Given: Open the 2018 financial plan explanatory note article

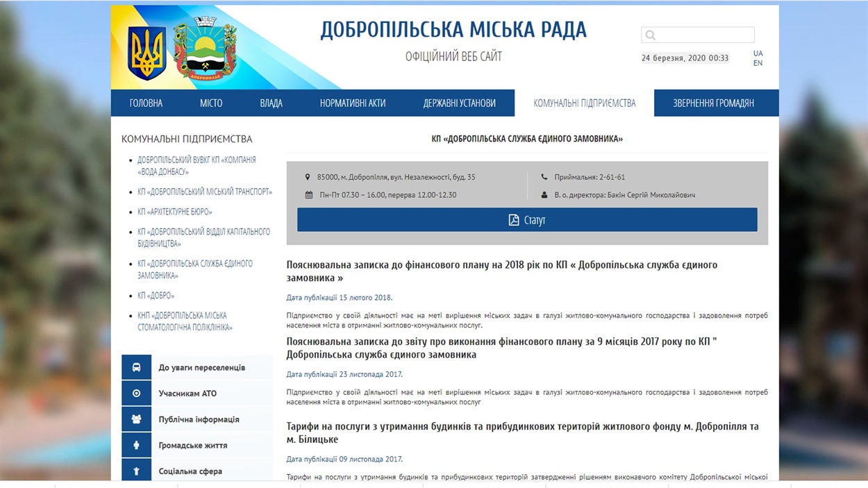Looking at the screenshot, I should [x=502, y=271].
